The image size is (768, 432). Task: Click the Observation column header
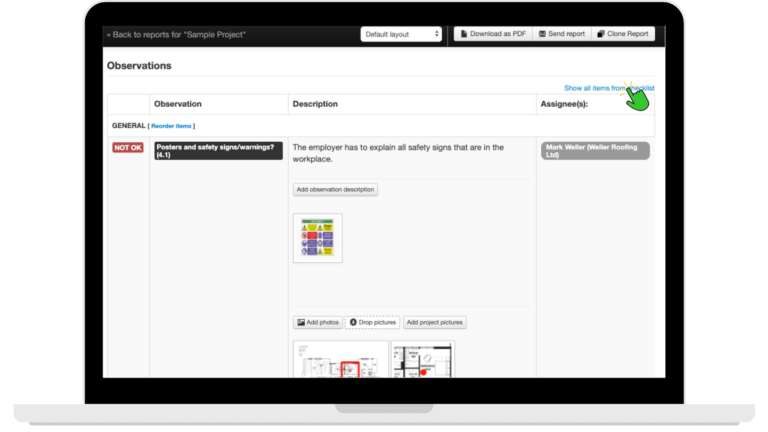pos(178,104)
